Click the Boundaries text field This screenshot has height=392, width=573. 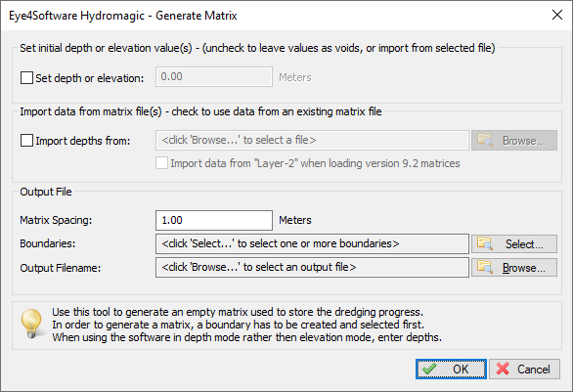(x=312, y=243)
